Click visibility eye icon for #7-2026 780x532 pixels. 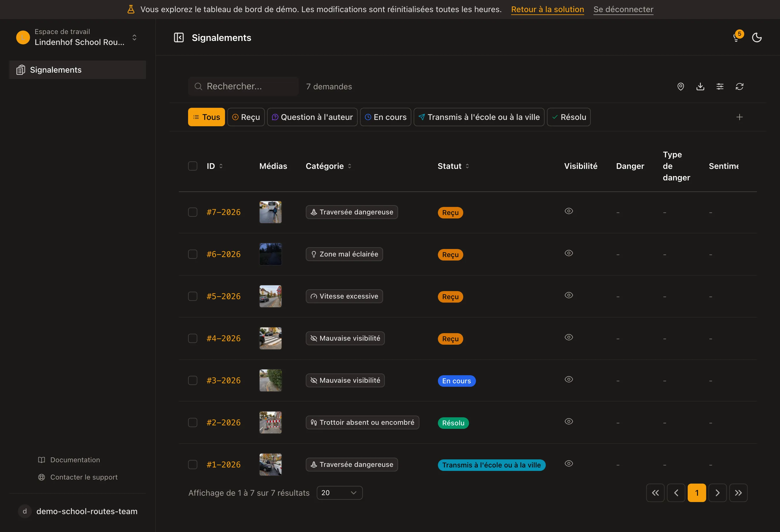click(569, 211)
